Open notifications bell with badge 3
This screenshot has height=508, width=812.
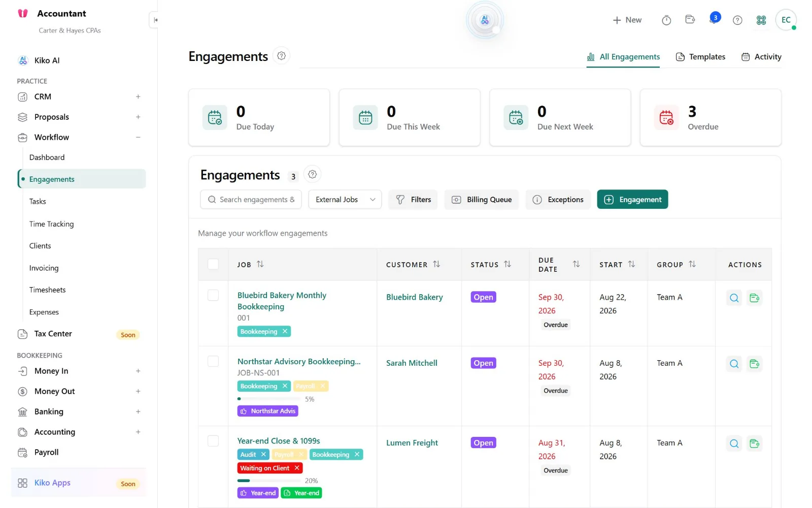[715, 19]
